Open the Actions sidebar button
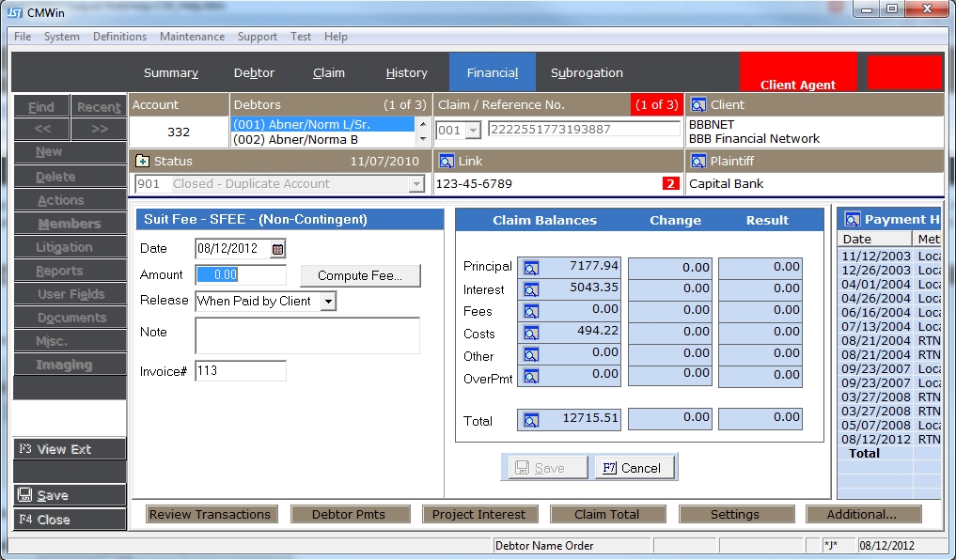 click(71, 200)
